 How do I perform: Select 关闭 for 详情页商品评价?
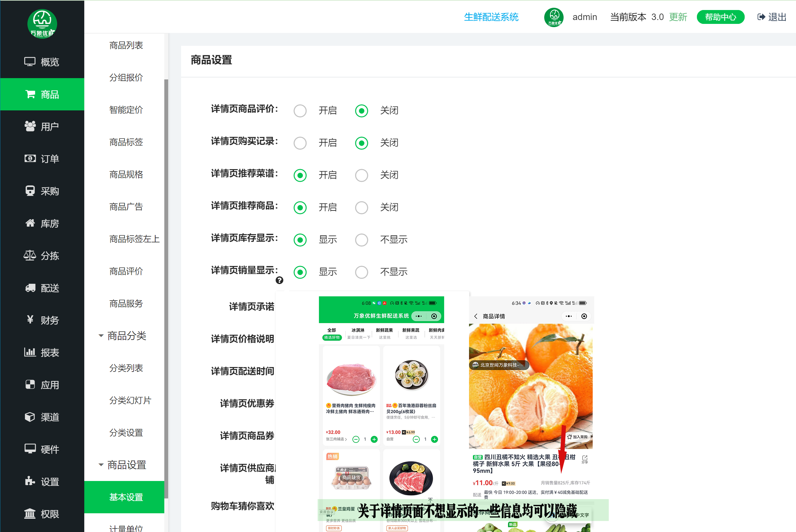362,111
